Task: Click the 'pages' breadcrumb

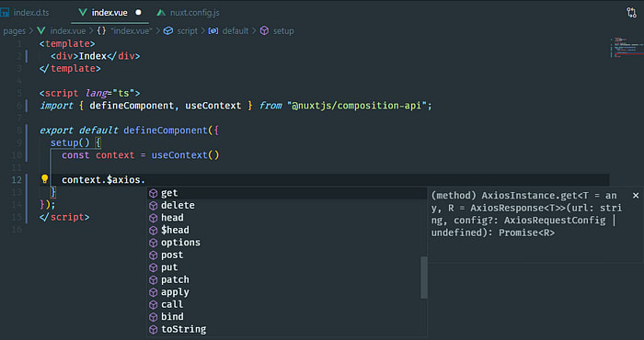Action: tap(14, 30)
